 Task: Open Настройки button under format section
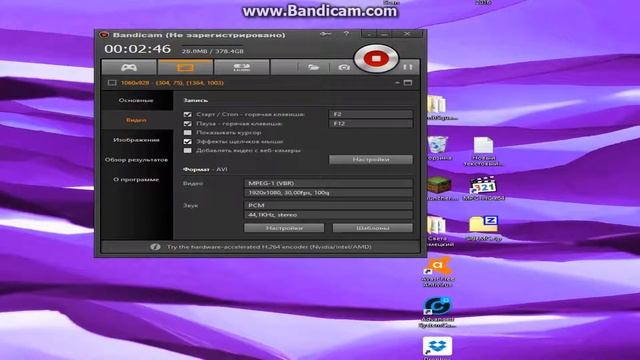(284, 228)
